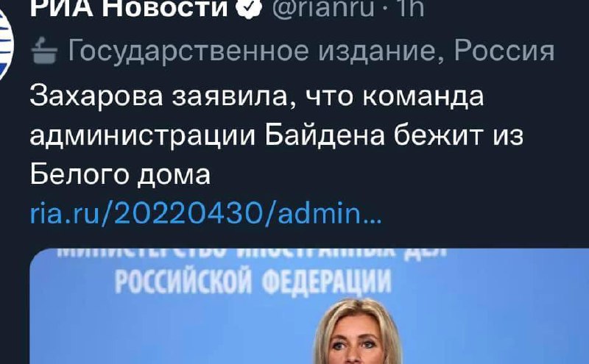This screenshot has height=364, width=589.
Task: Click the @rianru handle
Action: [323, 8]
